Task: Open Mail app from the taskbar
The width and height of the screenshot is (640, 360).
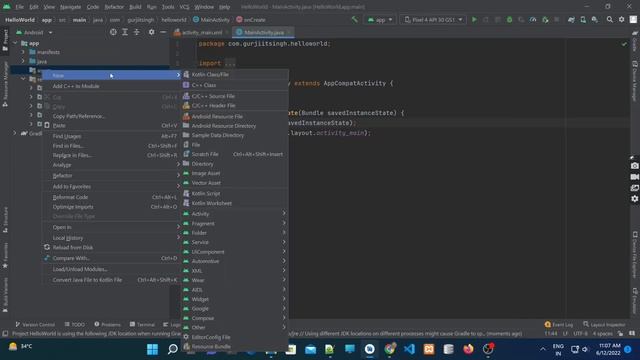Action: pyautogui.click(x=310, y=349)
